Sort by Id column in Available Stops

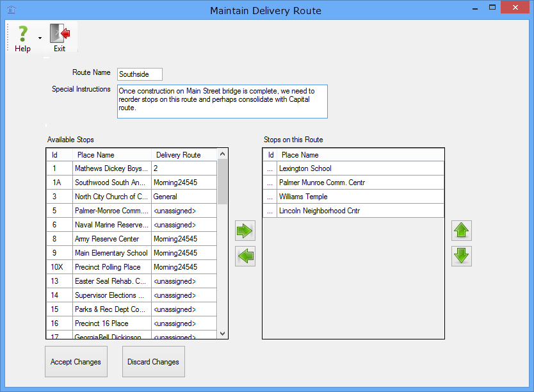pos(60,155)
